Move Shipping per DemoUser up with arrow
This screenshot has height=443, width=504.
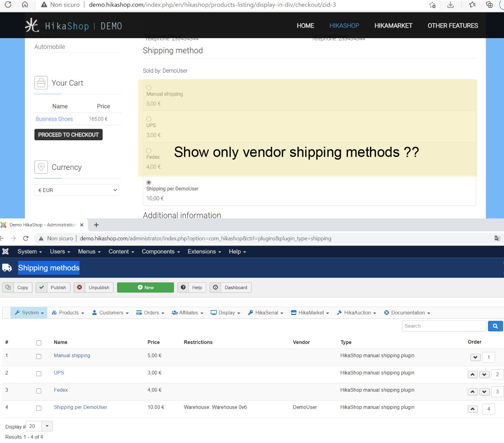(472, 409)
